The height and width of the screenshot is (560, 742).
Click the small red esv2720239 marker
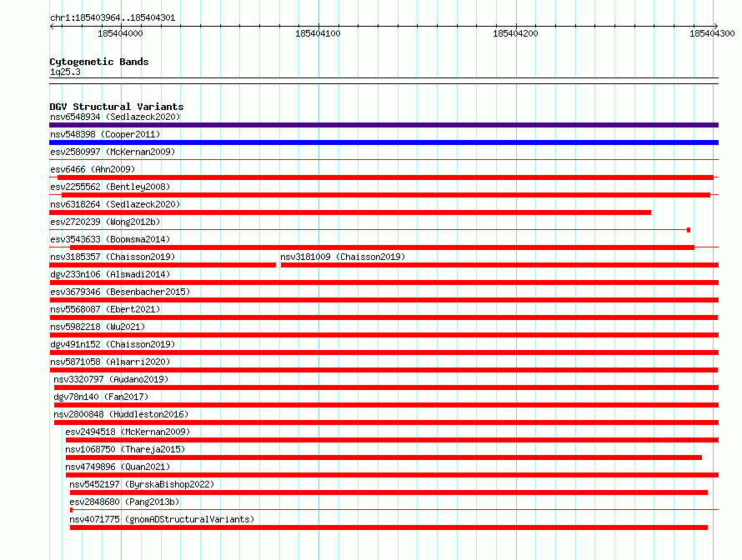(x=689, y=230)
